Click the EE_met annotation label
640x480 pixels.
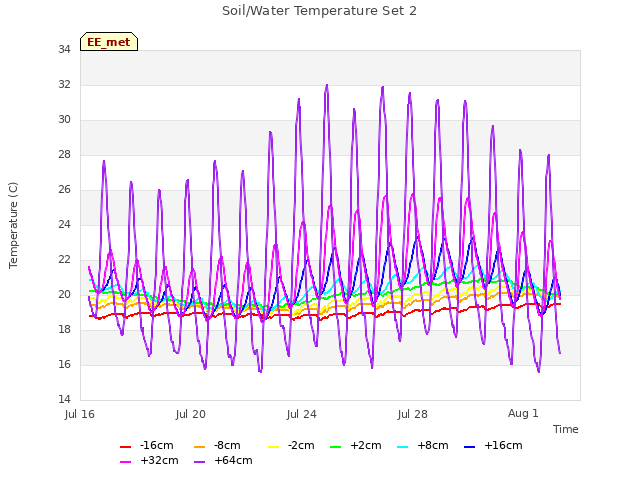pos(109,42)
